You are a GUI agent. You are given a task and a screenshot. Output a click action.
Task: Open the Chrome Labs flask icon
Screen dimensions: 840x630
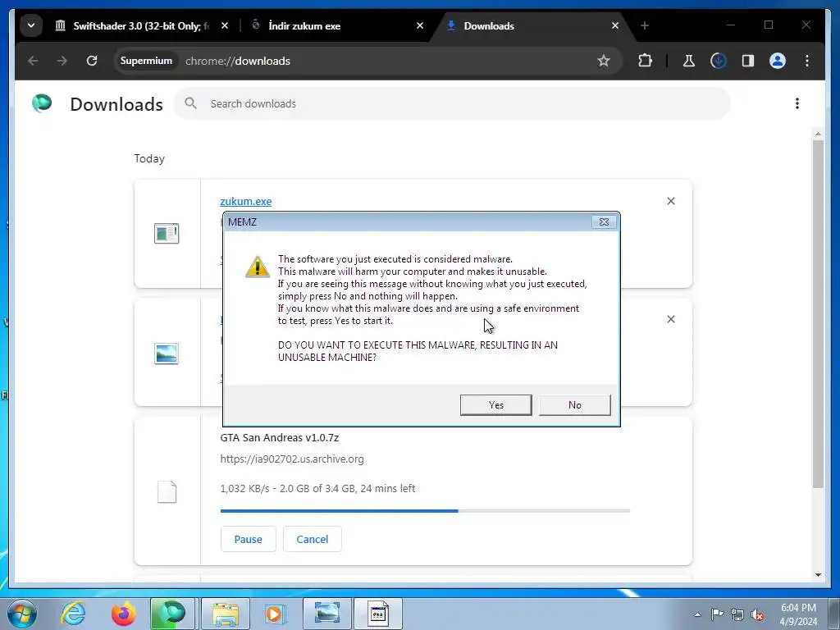pyautogui.click(x=689, y=61)
